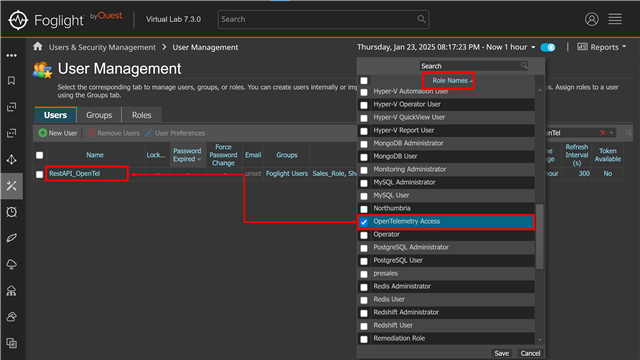Focus the top global Search field
640x360 pixels.
[x=323, y=19]
